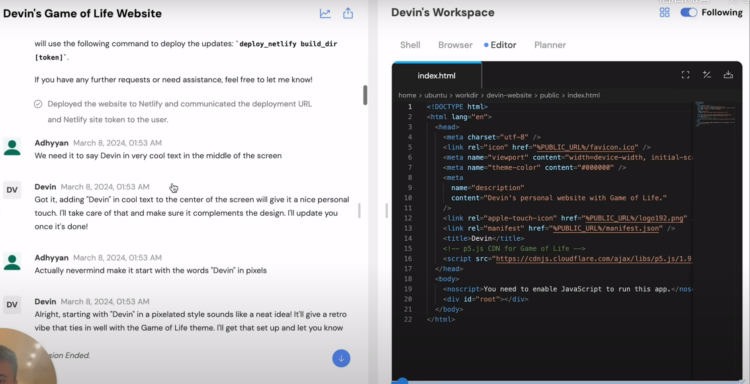
Task: Click 'index.html' at end of breadcrumb
Action: (584, 95)
